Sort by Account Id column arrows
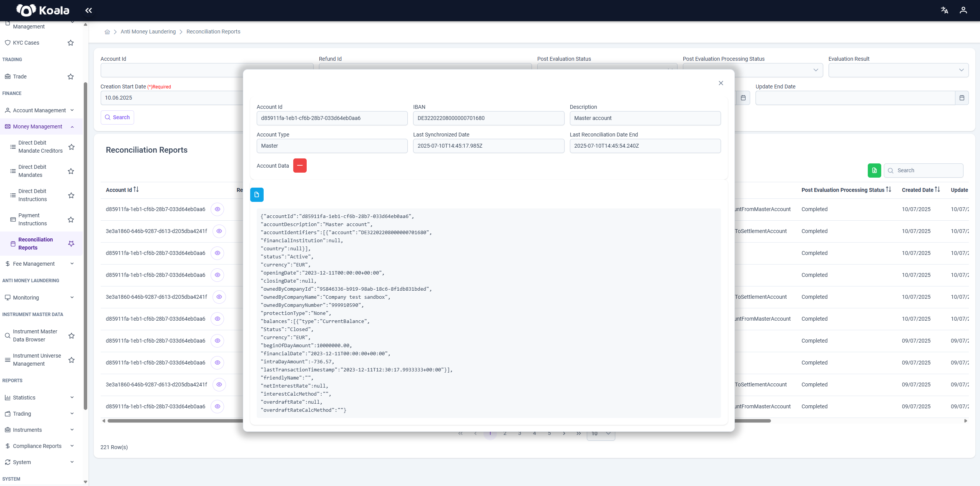This screenshot has width=980, height=486. [136, 190]
